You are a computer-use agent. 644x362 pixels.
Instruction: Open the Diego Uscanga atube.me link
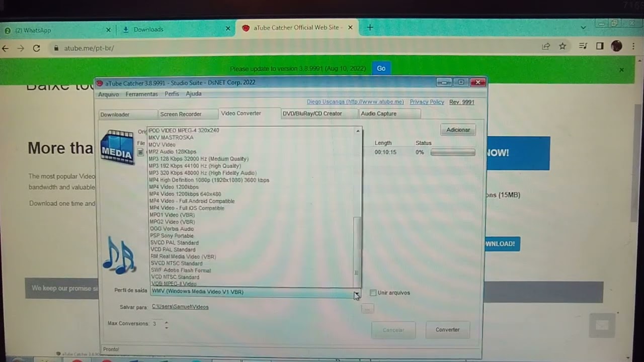click(355, 102)
